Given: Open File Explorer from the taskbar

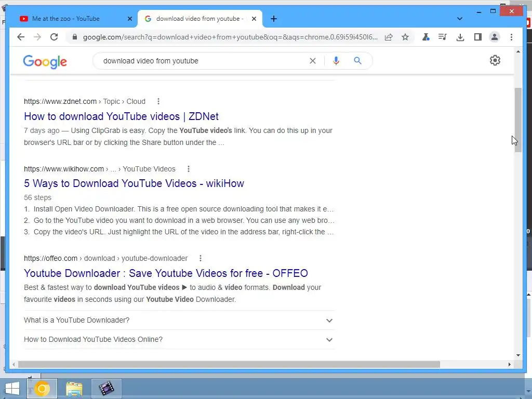Looking at the screenshot, I should point(74,389).
